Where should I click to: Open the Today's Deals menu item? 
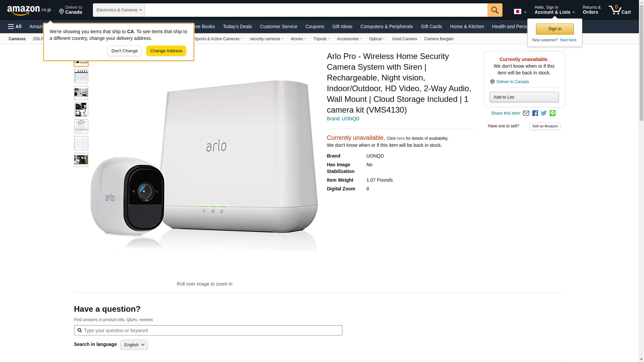click(x=237, y=26)
